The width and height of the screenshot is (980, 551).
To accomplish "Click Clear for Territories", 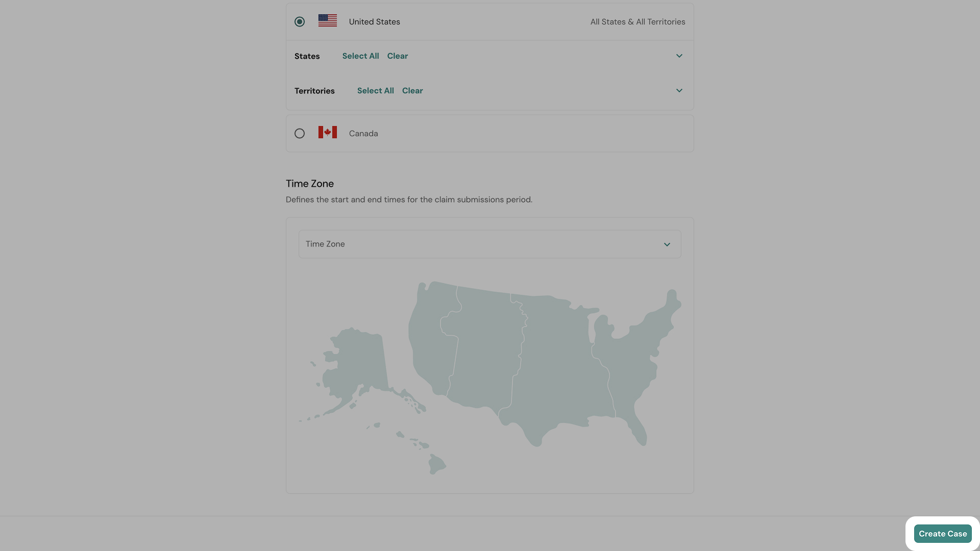I will coord(412,91).
